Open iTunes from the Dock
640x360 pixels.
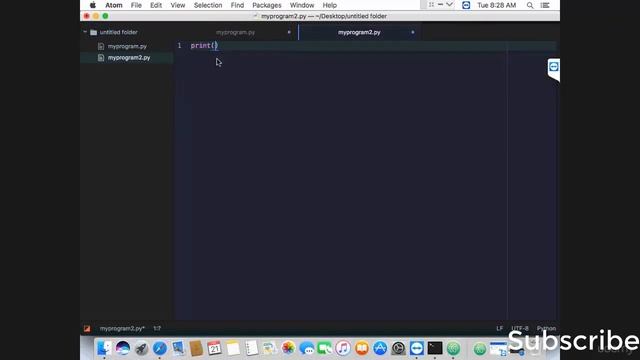tap(343, 348)
